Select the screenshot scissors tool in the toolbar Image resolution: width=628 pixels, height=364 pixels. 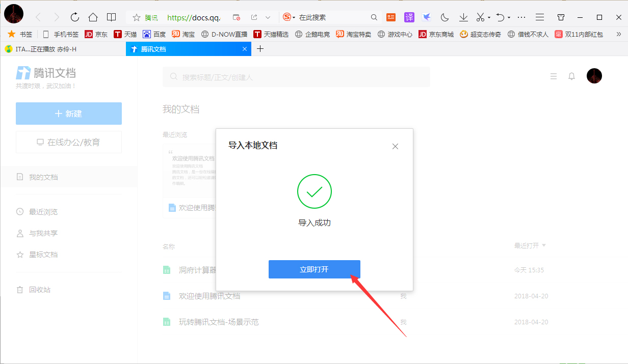(x=480, y=17)
